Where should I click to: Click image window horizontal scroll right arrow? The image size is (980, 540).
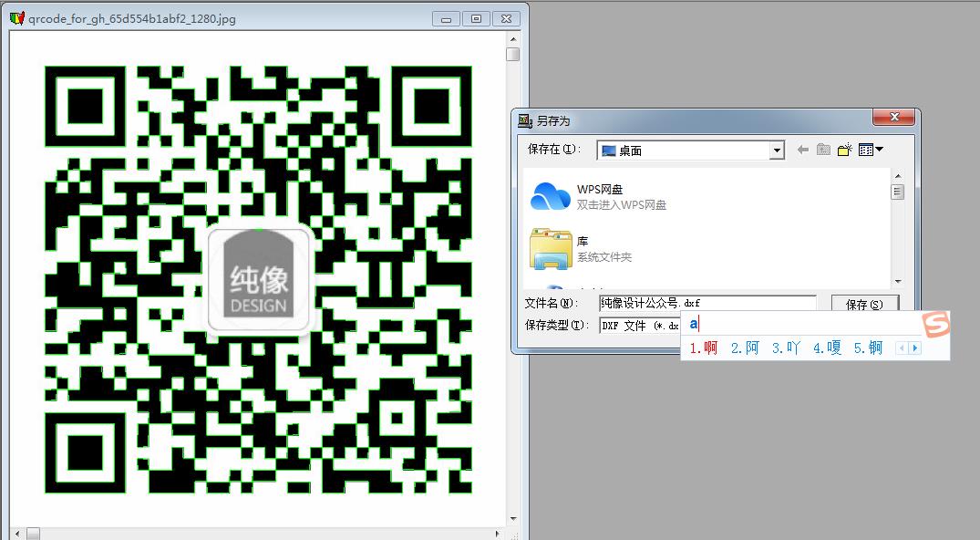498,534
